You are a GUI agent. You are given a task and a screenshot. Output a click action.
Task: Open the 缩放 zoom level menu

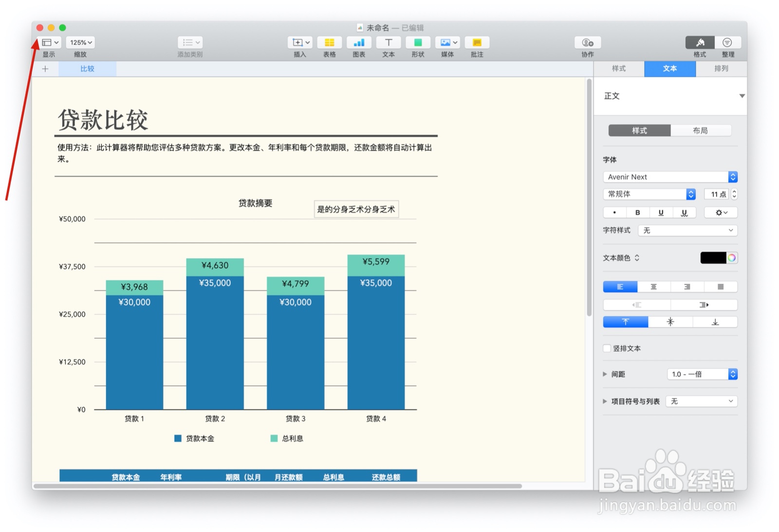(80, 42)
